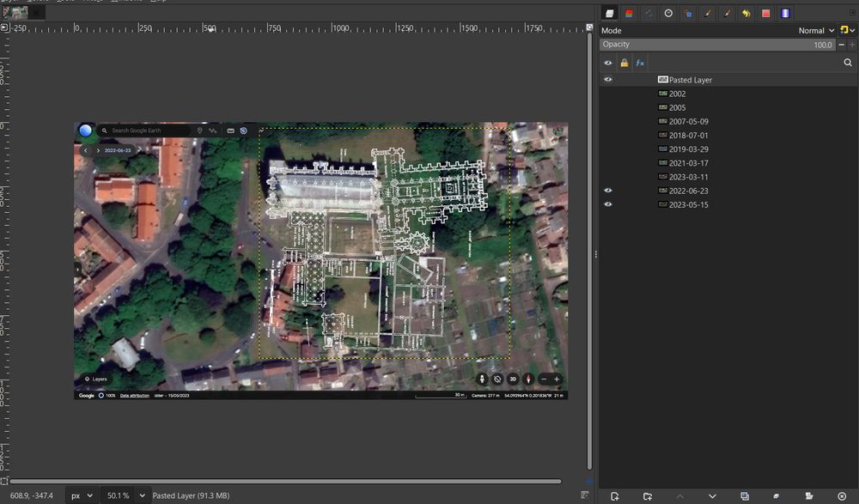The width and height of the screenshot is (859, 504).
Task: Open the Channels dock tab
Action: 629,13
